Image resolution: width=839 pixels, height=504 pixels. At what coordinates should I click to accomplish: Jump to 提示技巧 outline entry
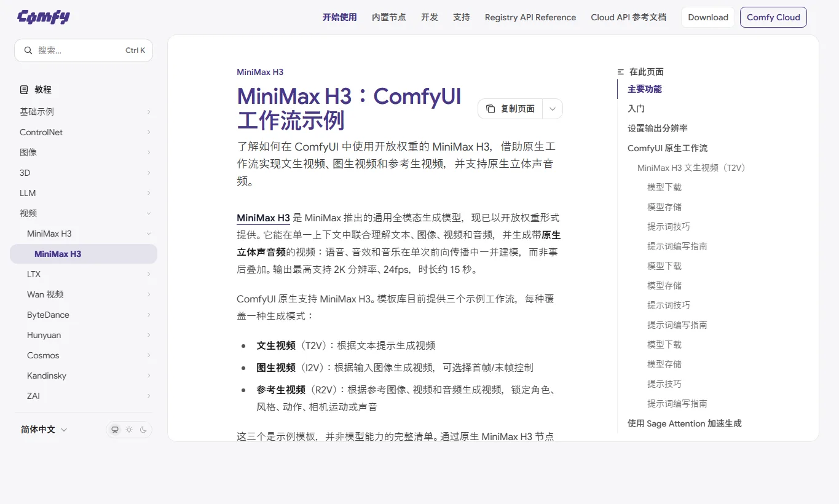(664, 384)
